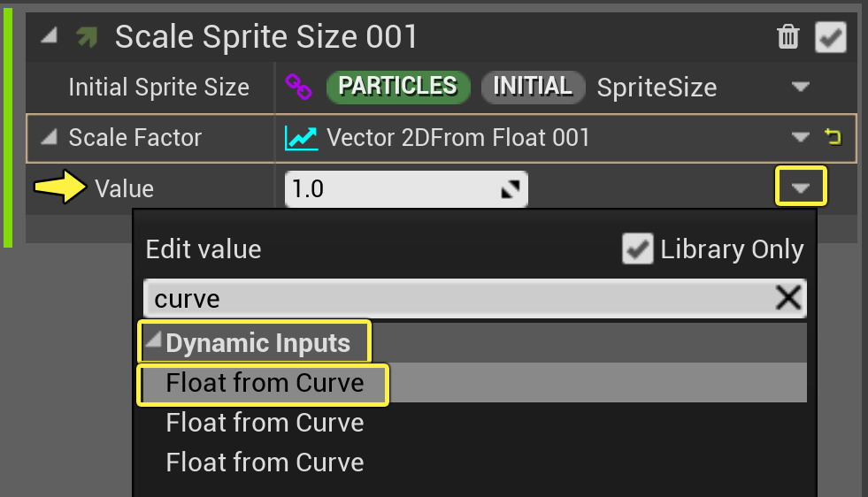Open the Scale Factor dropdown arrow
The image size is (868, 497).
click(x=801, y=138)
